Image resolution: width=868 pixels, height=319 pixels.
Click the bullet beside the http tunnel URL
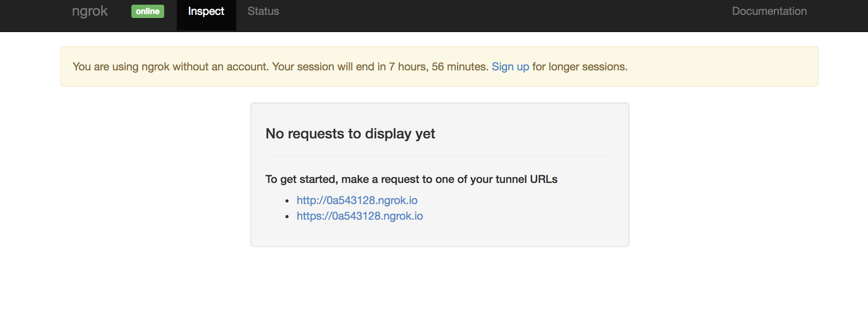(288, 201)
